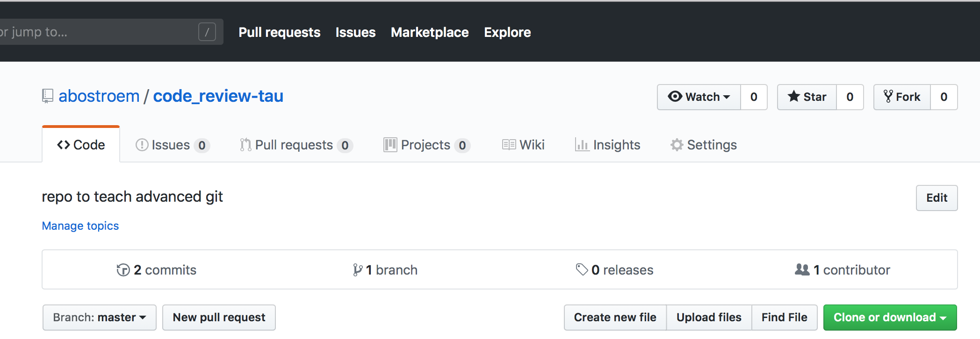Click the branch icon beside 1 branch
This screenshot has width=980, height=339.
coord(358,270)
